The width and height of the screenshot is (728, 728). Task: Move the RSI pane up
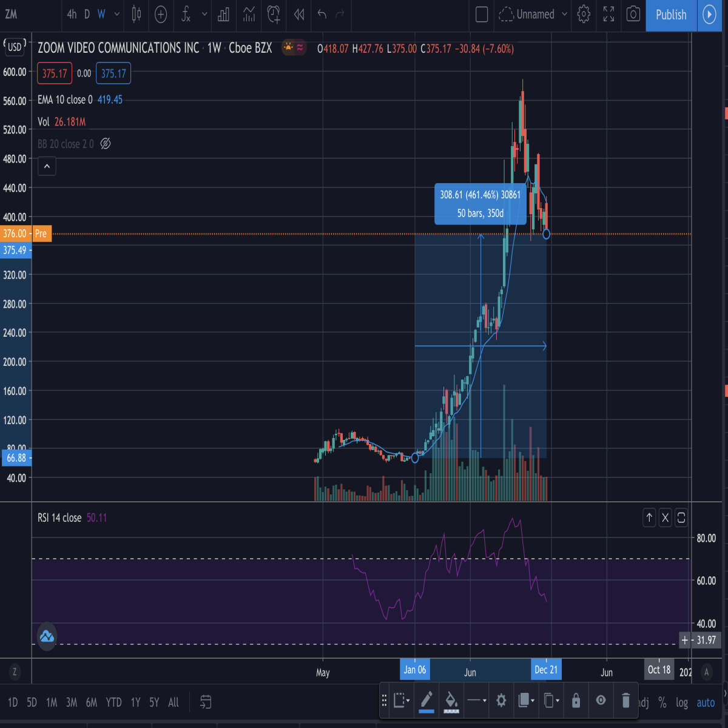point(649,517)
